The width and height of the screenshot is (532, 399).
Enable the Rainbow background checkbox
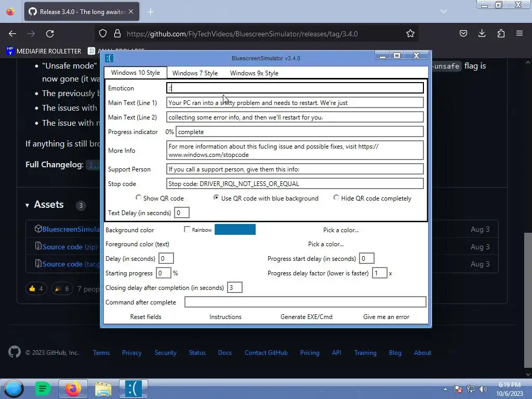[187, 229]
